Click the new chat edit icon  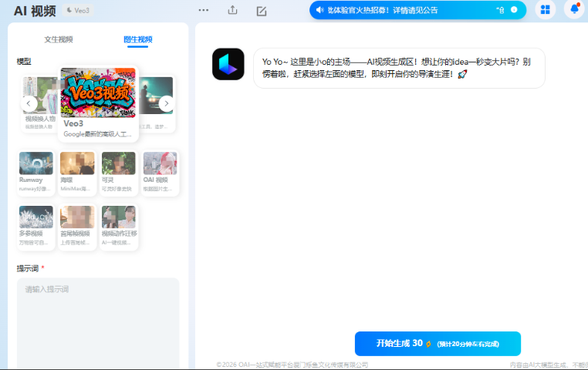262,11
